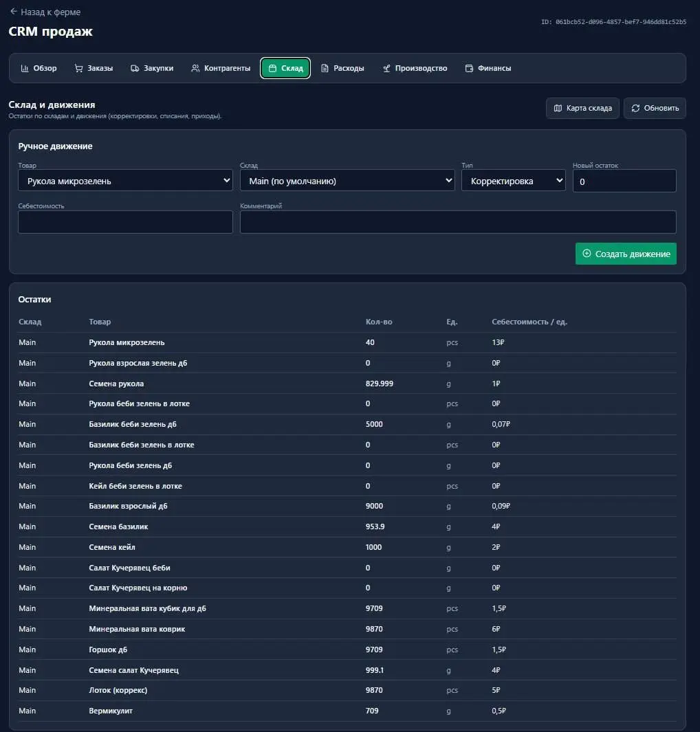The width and height of the screenshot is (700, 732).
Task: Click the 'Кейл беби зелень в лотке' row
Action: coord(347,485)
